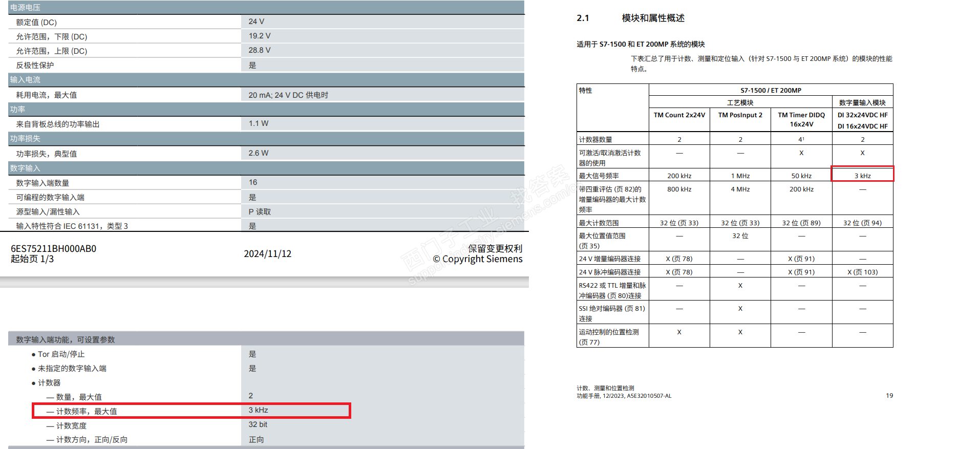Viewport: 980px width, 449px height.
Task: Click the order number "6ES75211BH000AB0"
Action: click(54, 249)
